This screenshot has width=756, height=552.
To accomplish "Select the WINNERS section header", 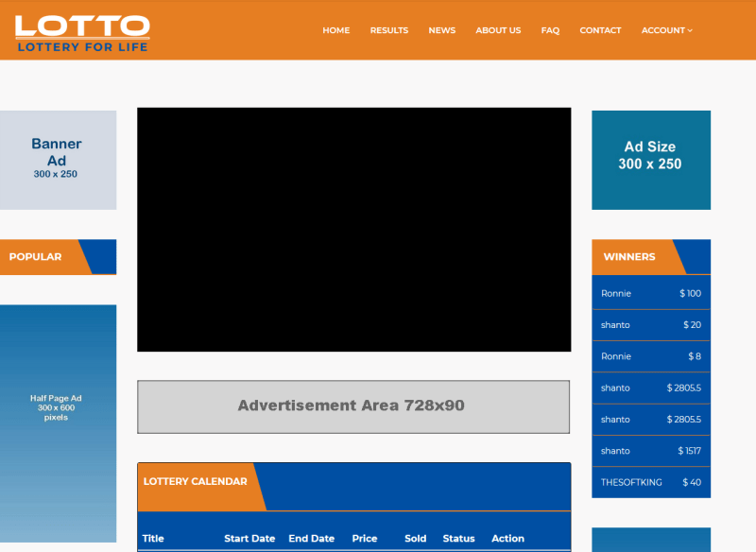I will click(629, 257).
